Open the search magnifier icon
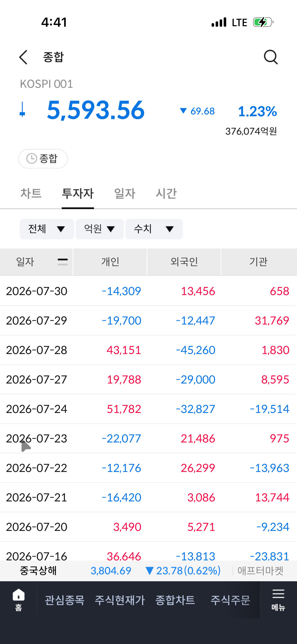Viewport: 297px width, 644px height. [271, 57]
